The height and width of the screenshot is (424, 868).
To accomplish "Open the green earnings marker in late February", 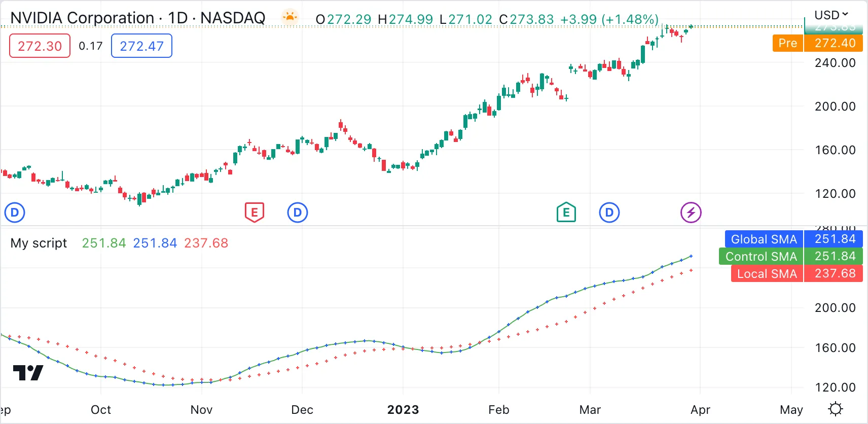I will [x=566, y=212].
